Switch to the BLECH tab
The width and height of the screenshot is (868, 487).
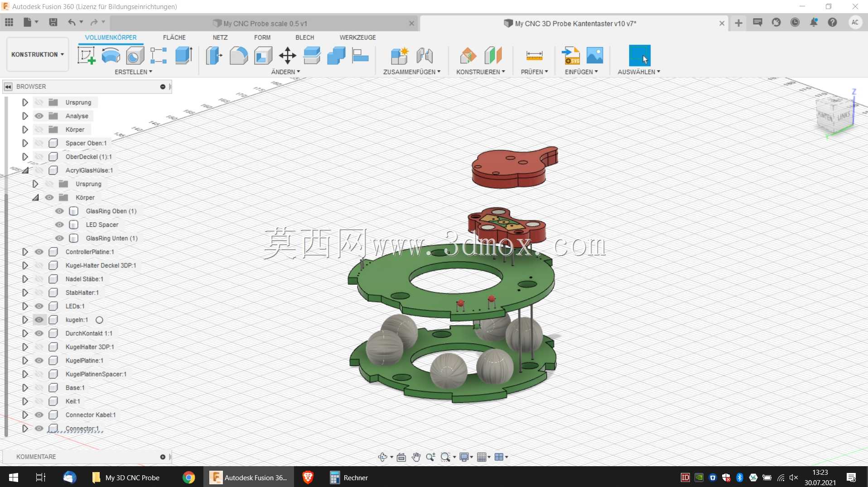click(x=305, y=38)
